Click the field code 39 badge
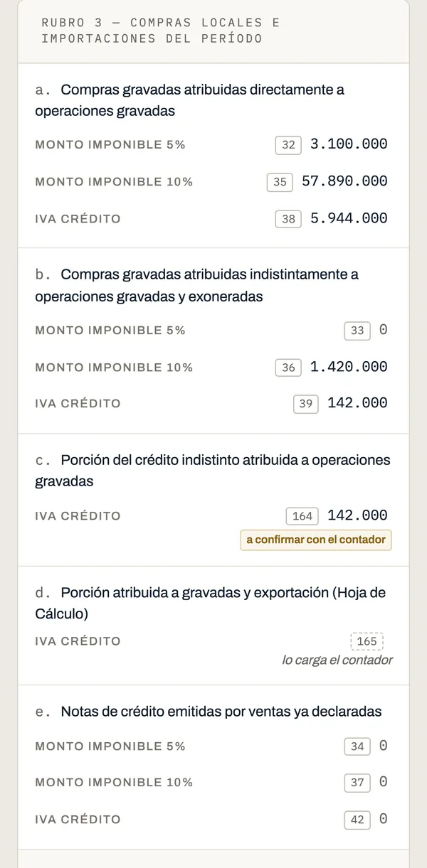This screenshot has height=868, width=427. coord(305,403)
